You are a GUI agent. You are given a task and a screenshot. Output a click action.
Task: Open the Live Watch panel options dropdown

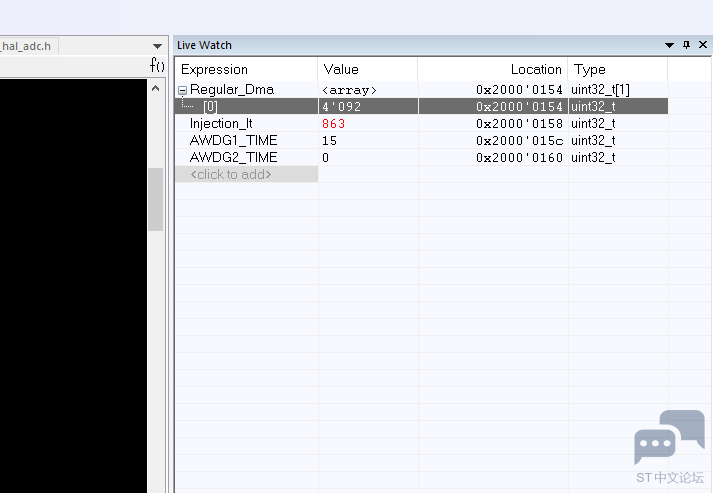tap(669, 45)
